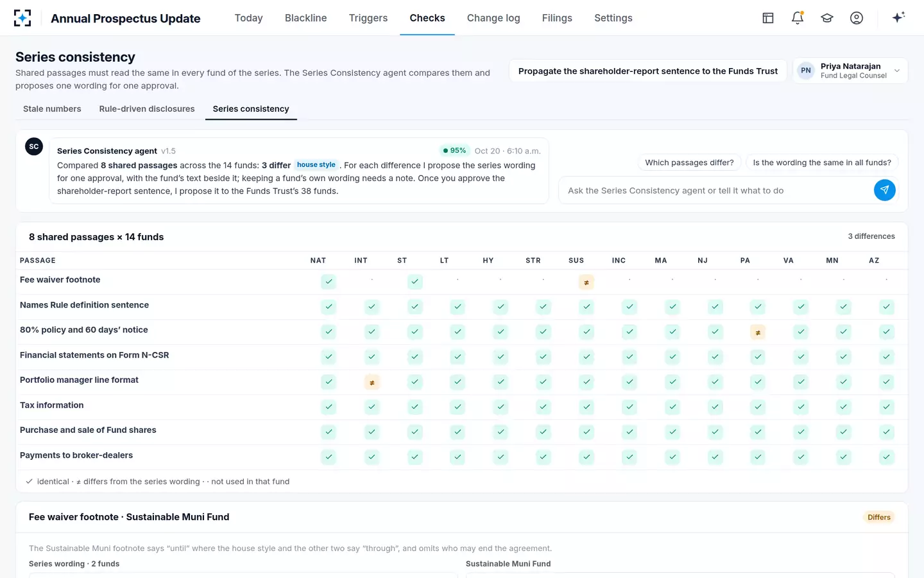This screenshot has height=578, width=924.
Task: Open the Fee waiver footnote difference in SUS
Action: click(x=586, y=282)
